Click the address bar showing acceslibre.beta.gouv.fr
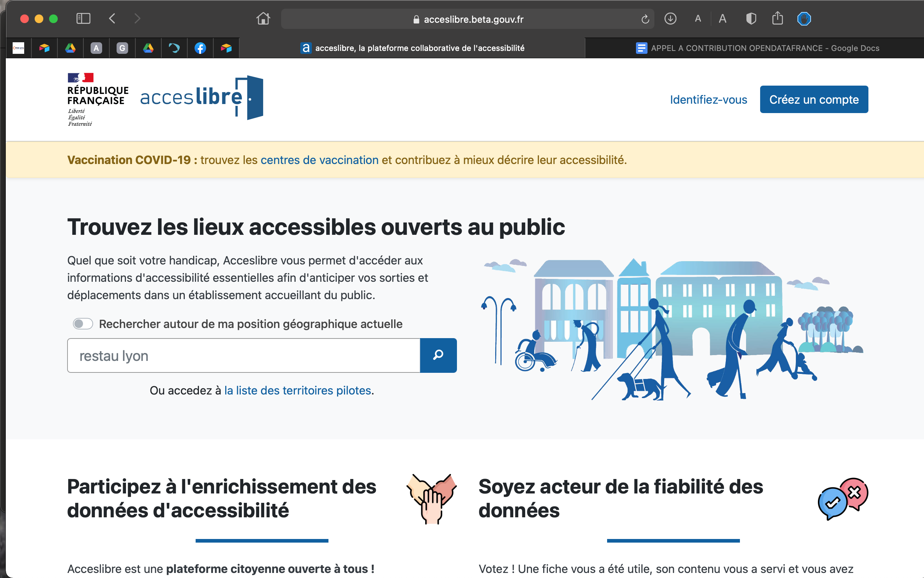This screenshot has width=924, height=578. pyautogui.click(x=468, y=19)
